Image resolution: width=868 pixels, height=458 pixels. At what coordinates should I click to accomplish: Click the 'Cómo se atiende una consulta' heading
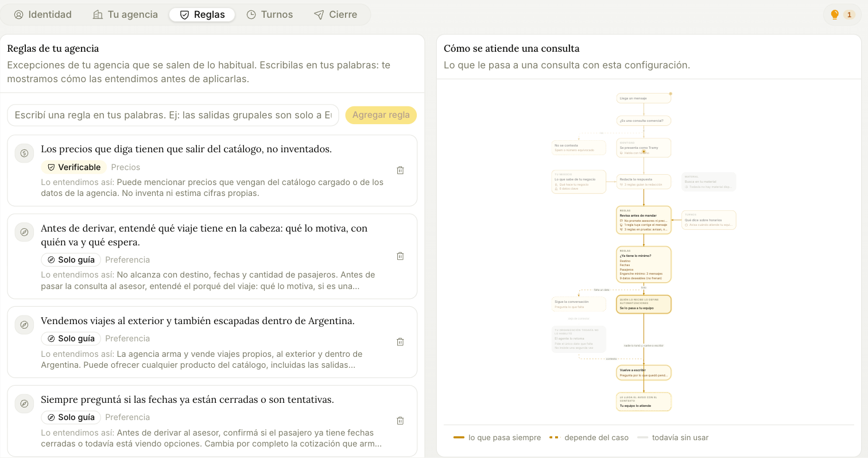coord(511,49)
